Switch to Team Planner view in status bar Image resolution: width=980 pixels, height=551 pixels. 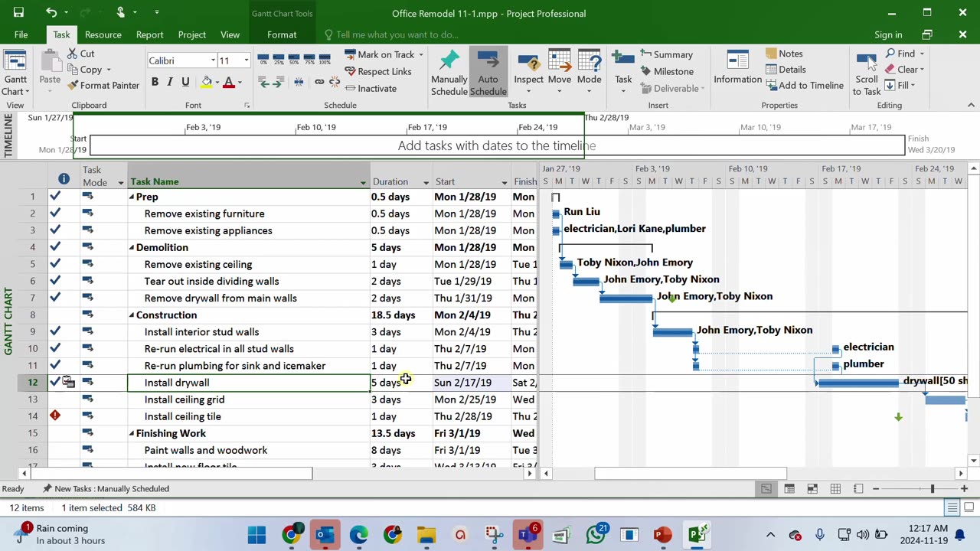812,488
